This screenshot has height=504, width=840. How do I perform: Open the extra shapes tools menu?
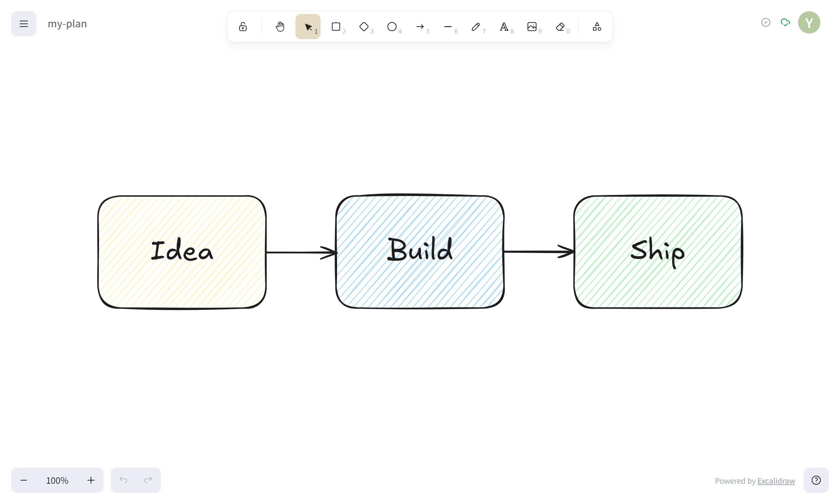pyautogui.click(x=597, y=26)
